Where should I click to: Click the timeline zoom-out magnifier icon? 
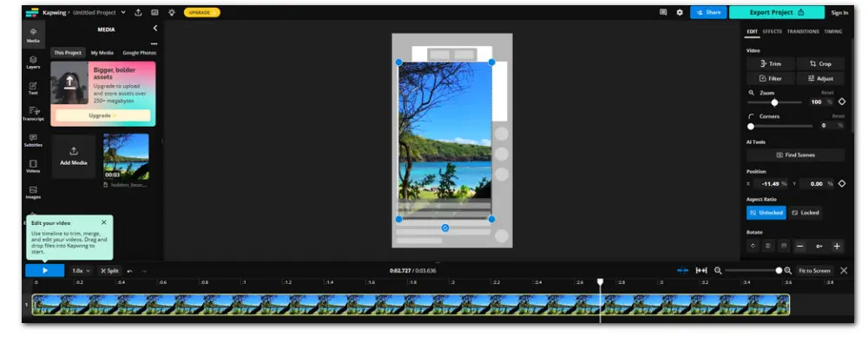[718, 270]
